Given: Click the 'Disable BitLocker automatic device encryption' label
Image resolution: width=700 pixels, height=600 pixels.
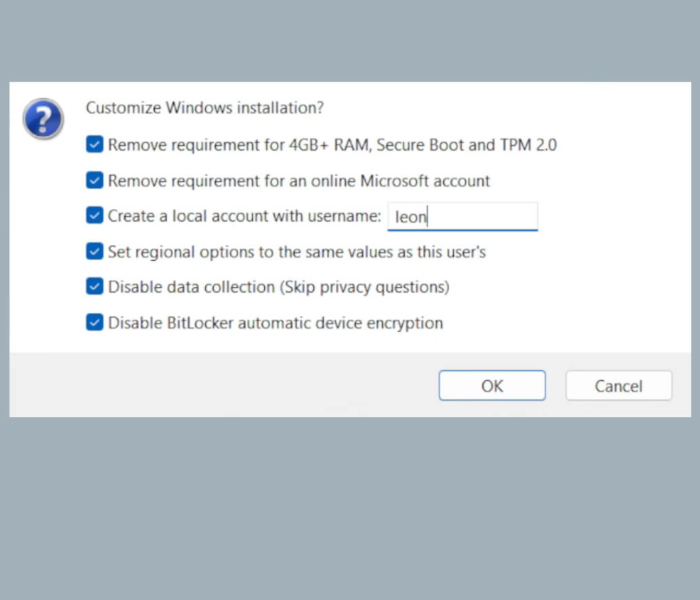Looking at the screenshot, I should click(275, 323).
